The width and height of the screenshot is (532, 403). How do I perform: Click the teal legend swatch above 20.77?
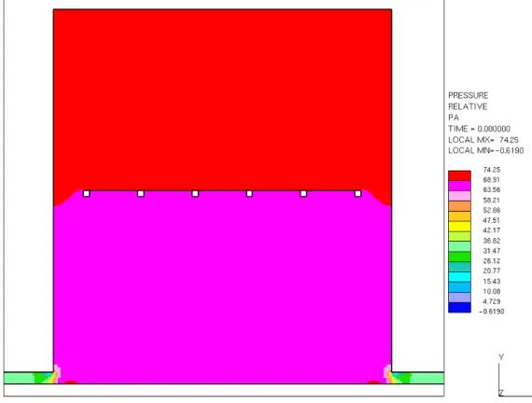tap(459, 267)
